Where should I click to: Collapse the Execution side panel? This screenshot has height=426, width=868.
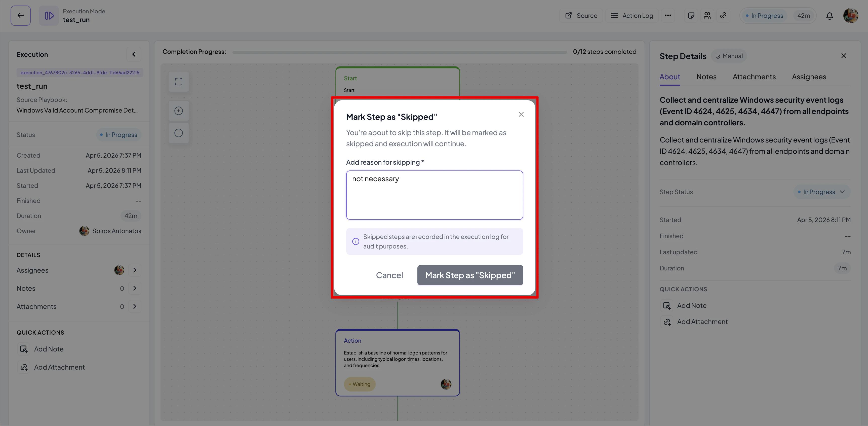[x=134, y=54]
